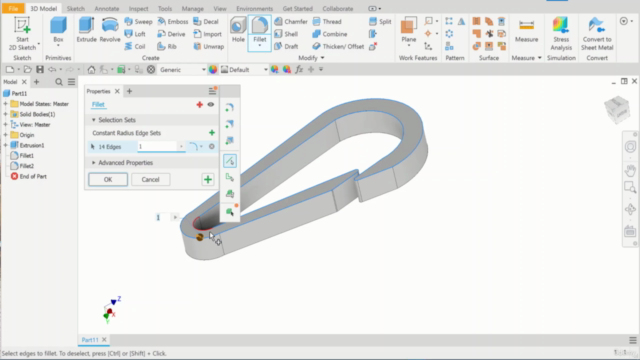Apply and create new fillet (green plus)
This screenshot has width=640, height=360.
point(208,180)
